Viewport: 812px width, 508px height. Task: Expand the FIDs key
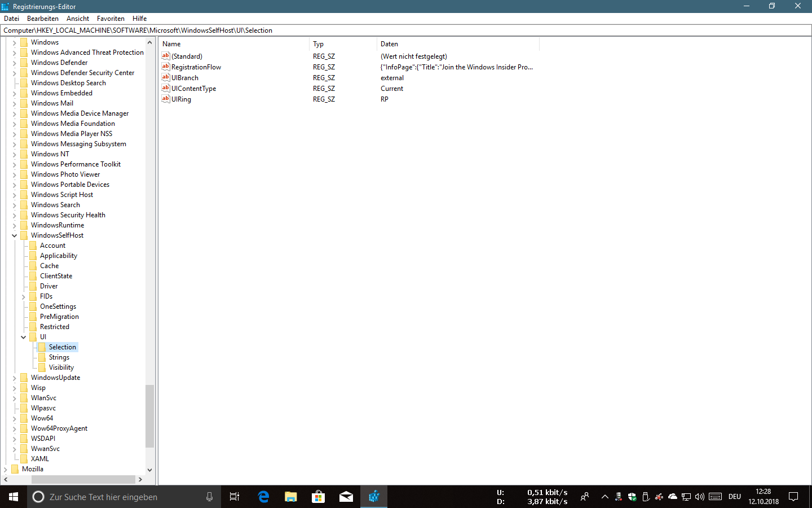pos(24,296)
